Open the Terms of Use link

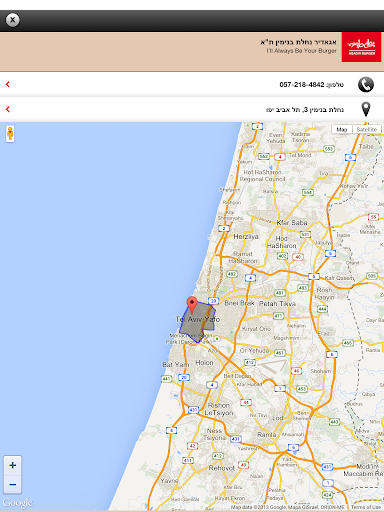[x=366, y=507]
